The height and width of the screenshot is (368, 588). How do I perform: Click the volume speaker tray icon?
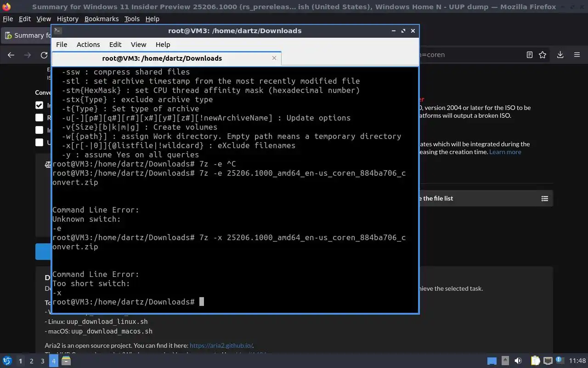point(518,361)
